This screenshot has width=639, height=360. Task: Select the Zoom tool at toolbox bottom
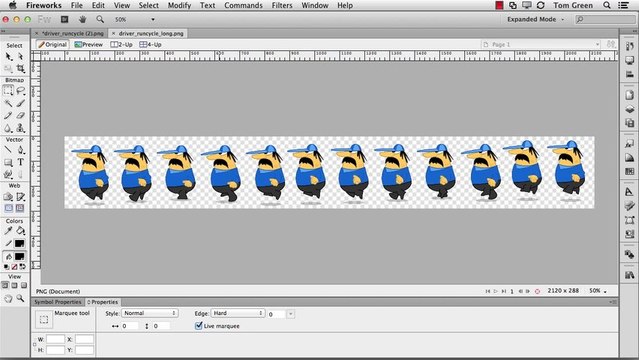click(x=20, y=298)
